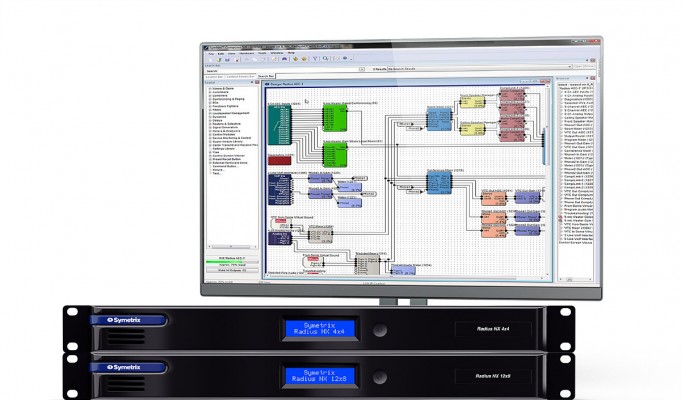This screenshot has width=681, height=400.
Task: Click the blue dome-shaped toolbar icon
Action: tap(284, 59)
